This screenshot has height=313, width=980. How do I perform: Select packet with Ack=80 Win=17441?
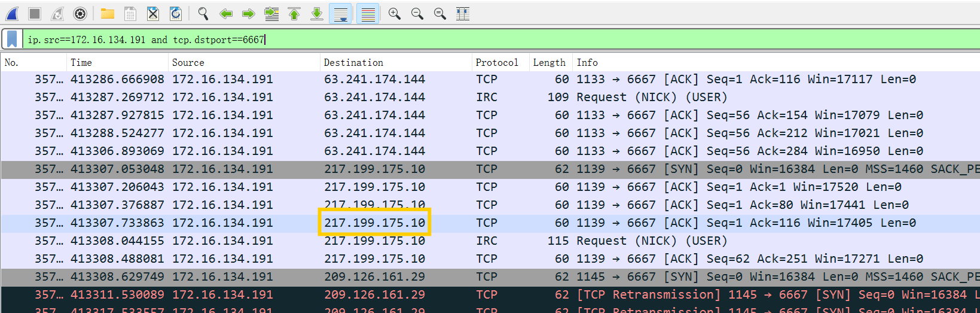click(490, 205)
